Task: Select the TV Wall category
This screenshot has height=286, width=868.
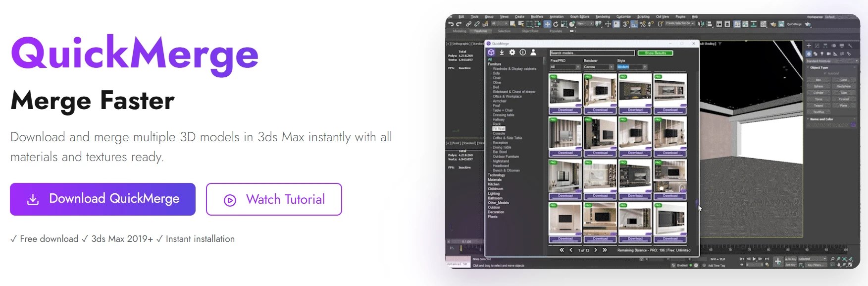Action: [499, 129]
